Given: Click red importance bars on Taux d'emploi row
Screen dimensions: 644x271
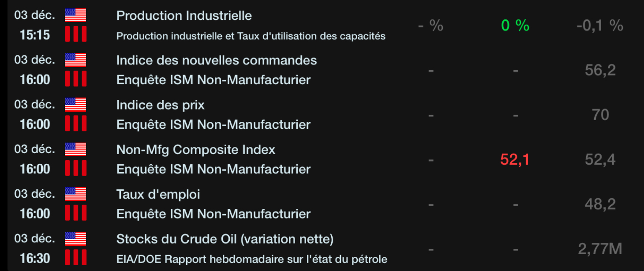Looking at the screenshot, I should click(x=75, y=214).
